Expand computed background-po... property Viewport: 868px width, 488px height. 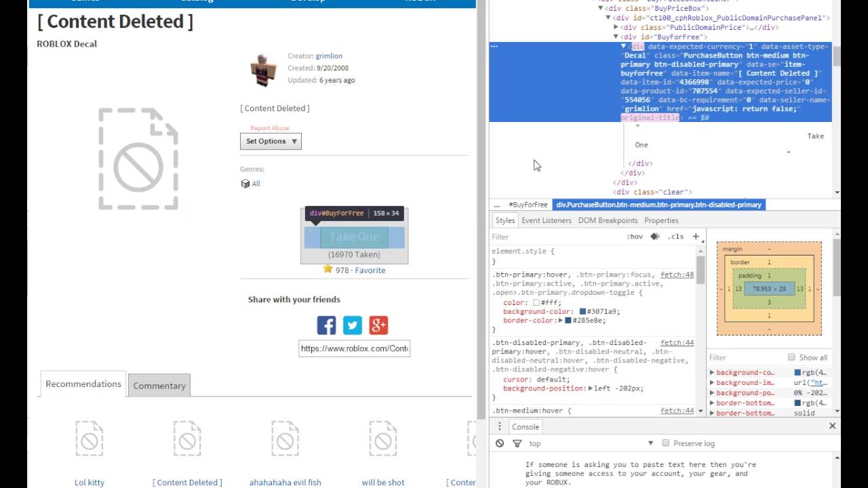[x=712, y=393]
